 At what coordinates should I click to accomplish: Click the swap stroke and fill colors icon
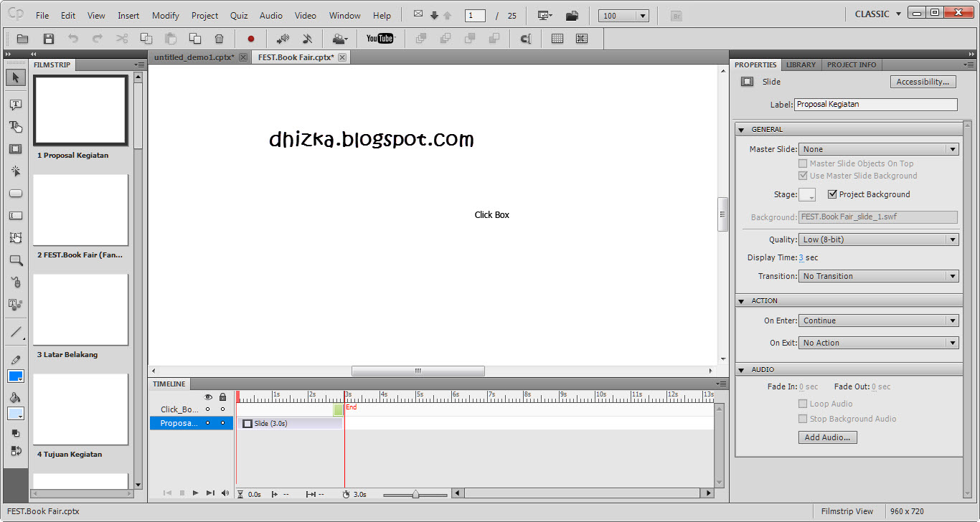click(x=16, y=451)
